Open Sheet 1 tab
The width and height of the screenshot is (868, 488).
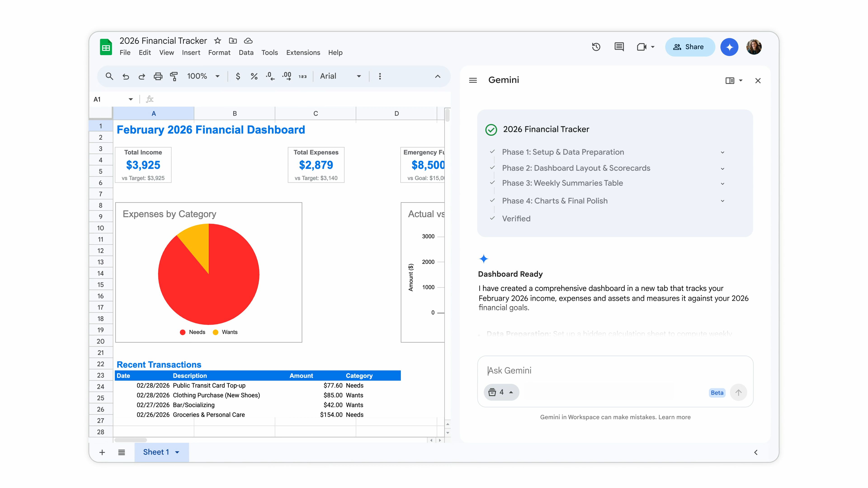coord(156,452)
